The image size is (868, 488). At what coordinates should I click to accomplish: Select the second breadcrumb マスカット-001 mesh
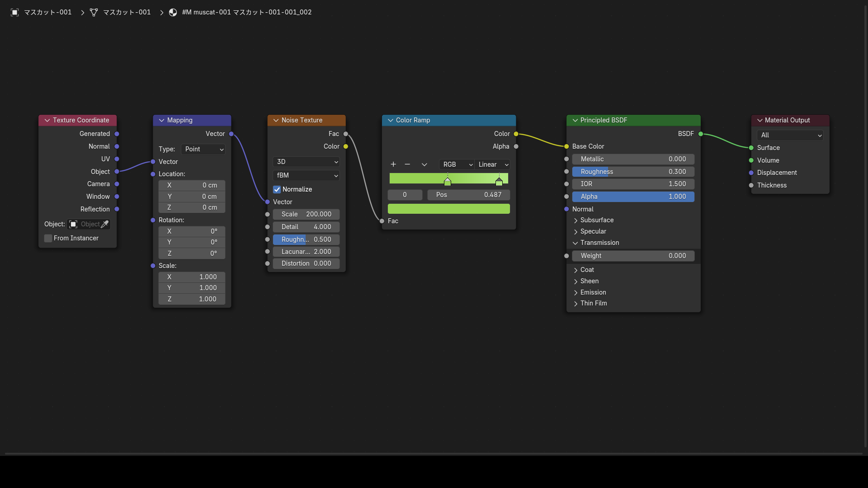pyautogui.click(x=127, y=12)
